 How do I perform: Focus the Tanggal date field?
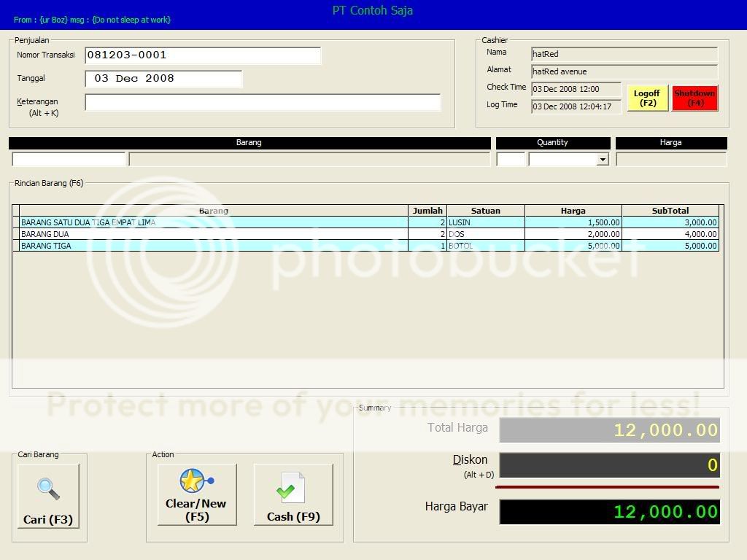coord(163,79)
